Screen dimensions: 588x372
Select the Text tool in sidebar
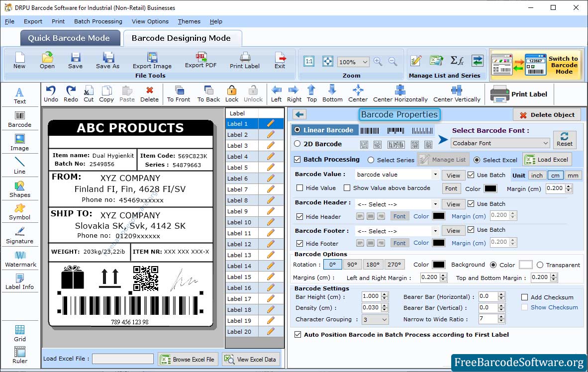tap(19, 95)
